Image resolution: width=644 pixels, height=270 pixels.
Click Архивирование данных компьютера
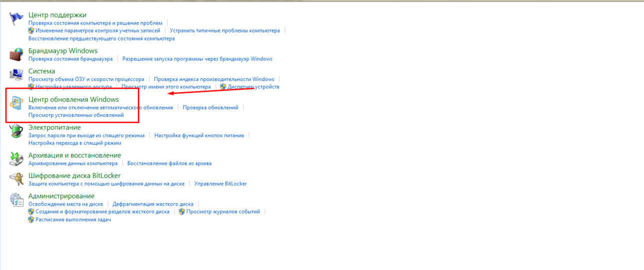coord(73,163)
